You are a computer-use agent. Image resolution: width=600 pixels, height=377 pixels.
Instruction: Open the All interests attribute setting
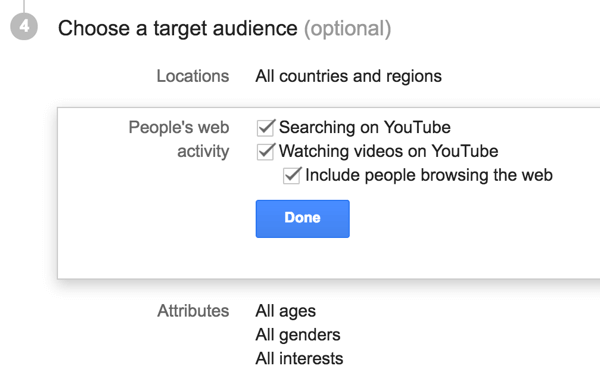coord(299,359)
